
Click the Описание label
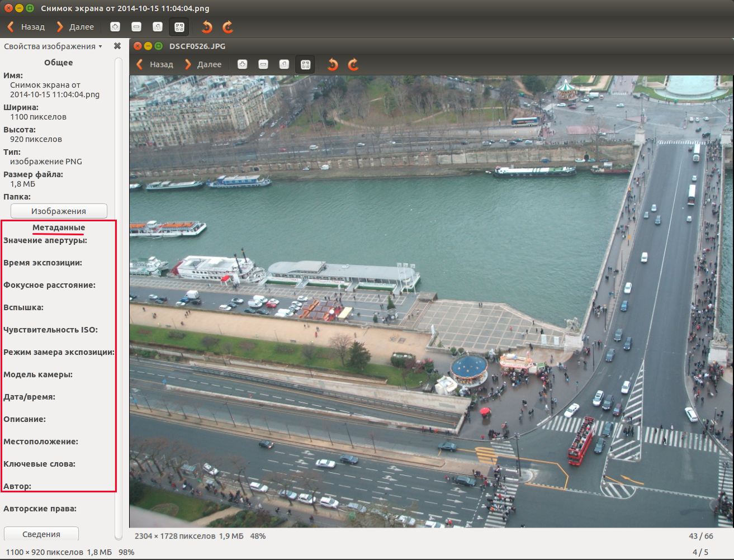point(25,419)
